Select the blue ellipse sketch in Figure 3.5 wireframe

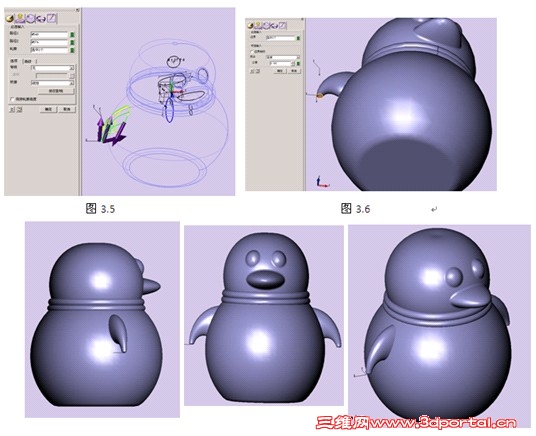pyautogui.click(x=170, y=110)
